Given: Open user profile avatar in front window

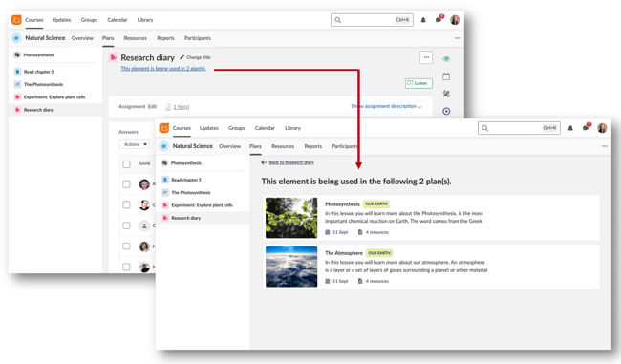Looking at the screenshot, I should pos(603,128).
